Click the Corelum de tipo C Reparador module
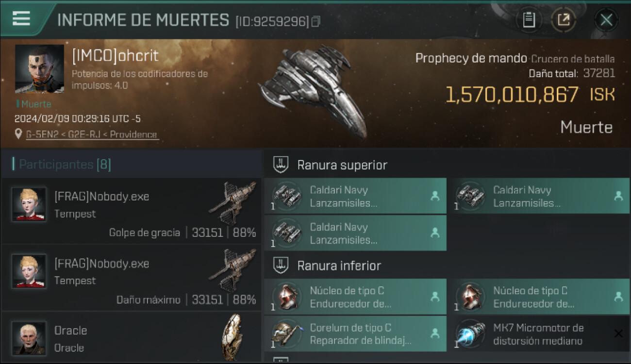The width and height of the screenshot is (631, 364). coord(355,334)
